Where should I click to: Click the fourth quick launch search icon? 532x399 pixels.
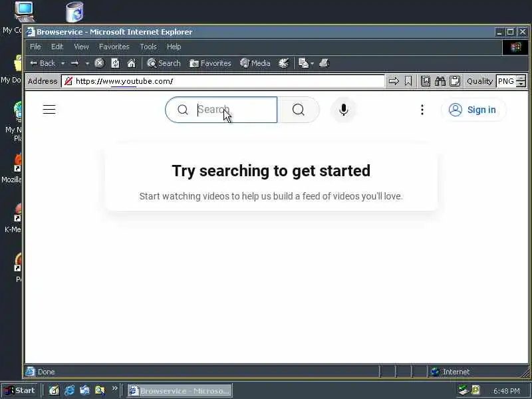click(100, 390)
